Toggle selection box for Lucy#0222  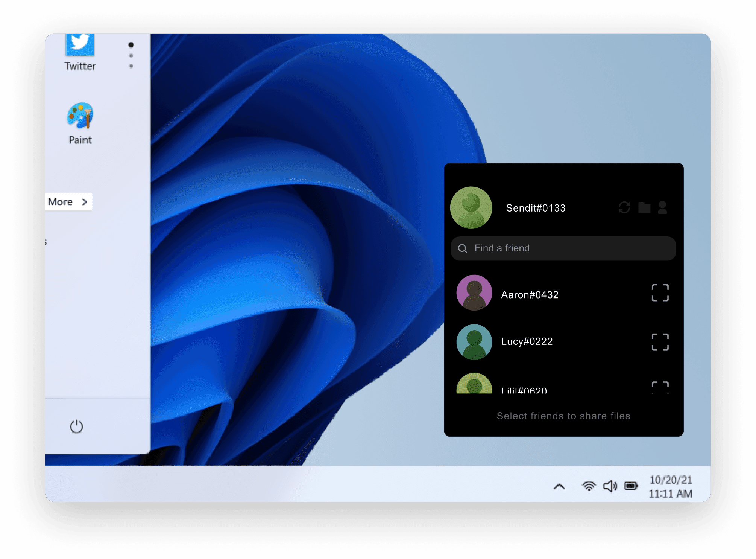point(660,342)
